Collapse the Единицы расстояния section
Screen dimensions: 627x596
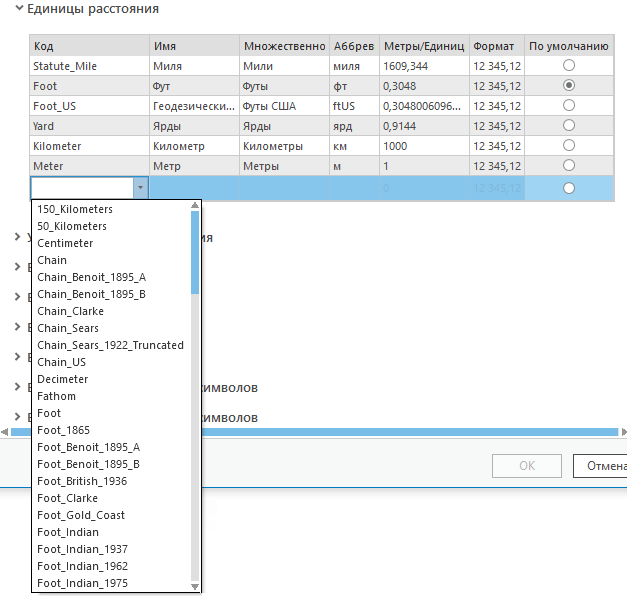(19, 9)
